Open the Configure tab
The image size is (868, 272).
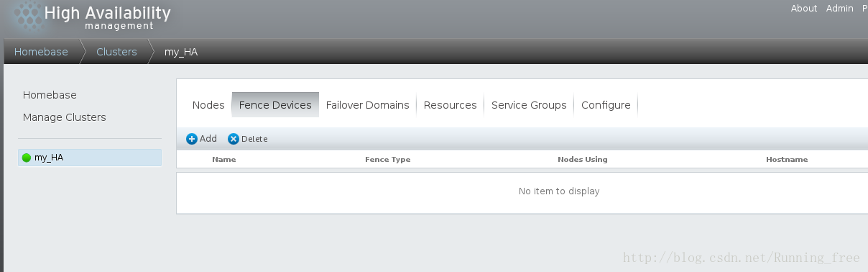pos(606,105)
